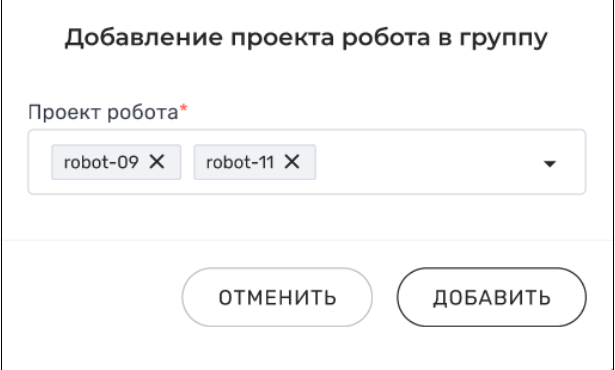Screen dimensions: 615x370
Task: Click the red required asterisk
Action: point(184,109)
